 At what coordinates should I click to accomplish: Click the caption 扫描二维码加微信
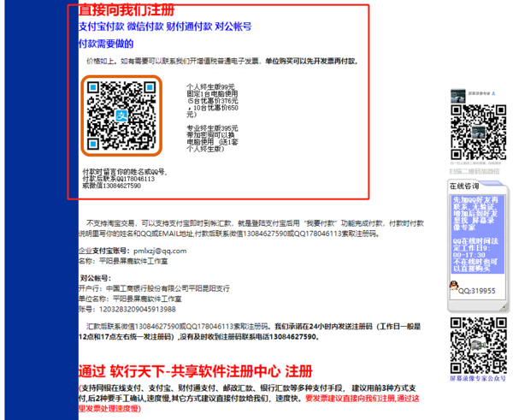[x=475, y=171]
